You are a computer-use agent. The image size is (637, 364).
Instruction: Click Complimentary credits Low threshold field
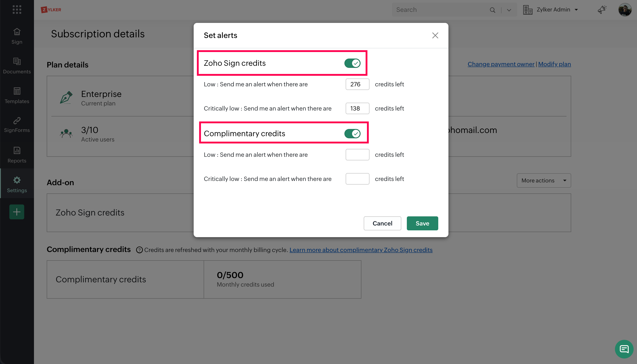pyautogui.click(x=357, y=154)
